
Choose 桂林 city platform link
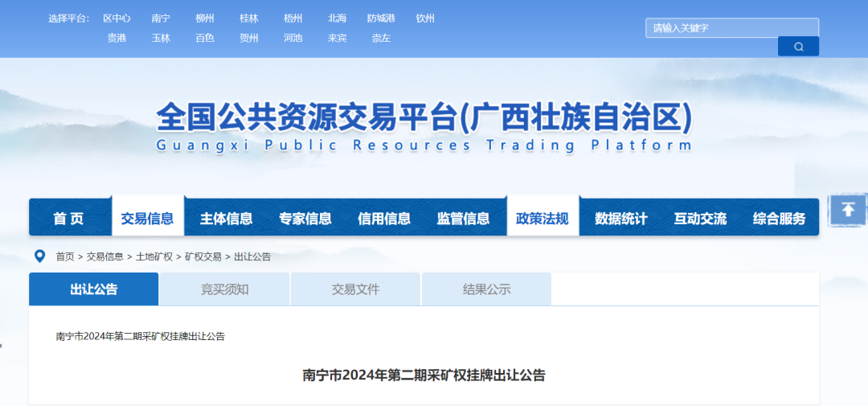pos(249,18)
